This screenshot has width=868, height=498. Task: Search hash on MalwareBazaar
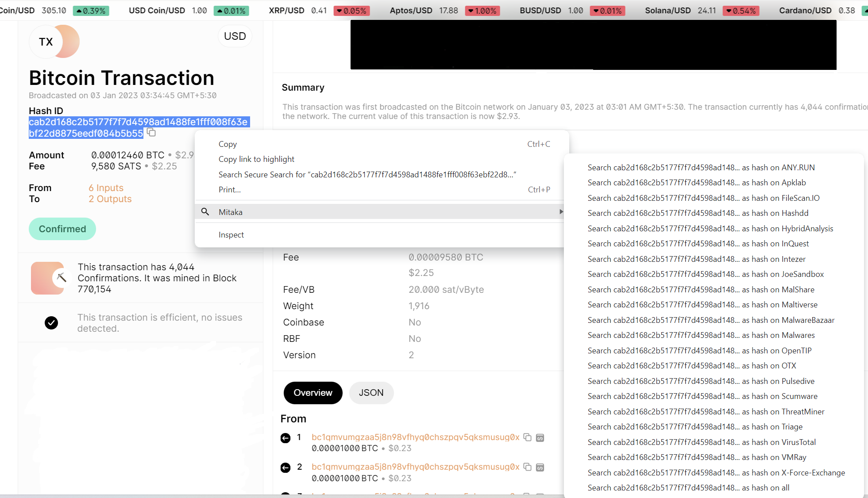tap(714, 320)
